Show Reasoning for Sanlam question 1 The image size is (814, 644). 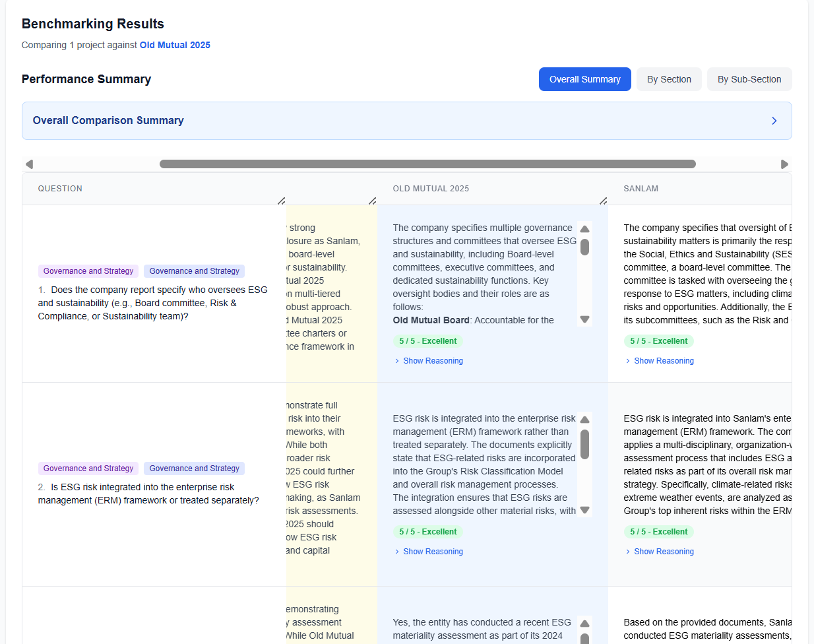pos(664,361)
